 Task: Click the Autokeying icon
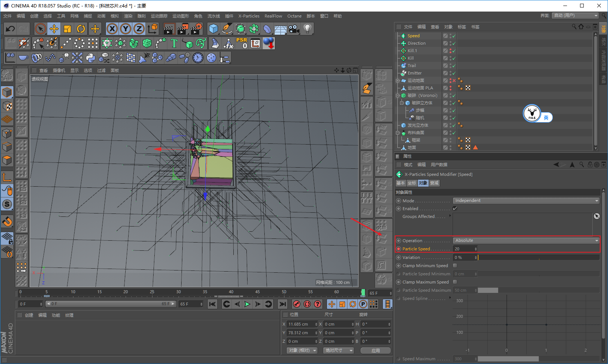coord(307,304)
